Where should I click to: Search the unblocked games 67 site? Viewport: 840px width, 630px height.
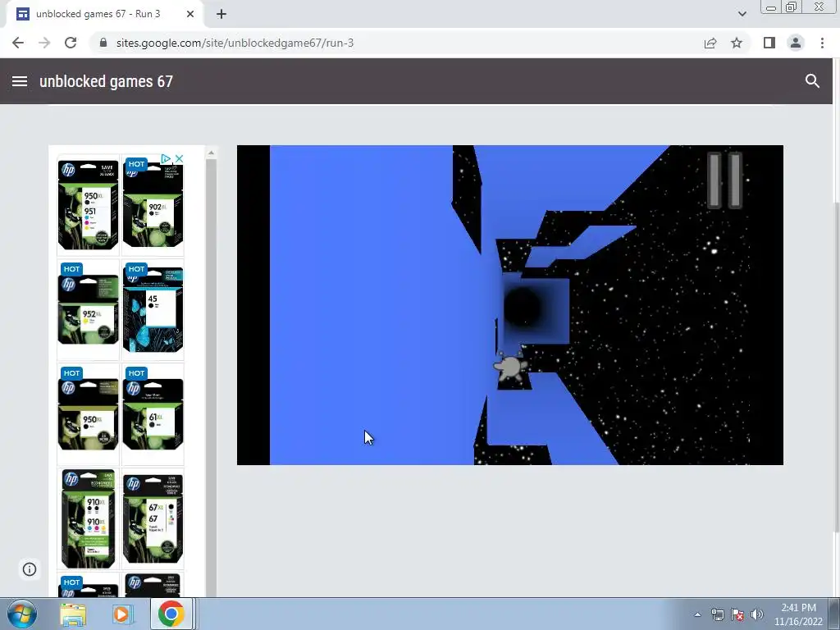point(812,81)
